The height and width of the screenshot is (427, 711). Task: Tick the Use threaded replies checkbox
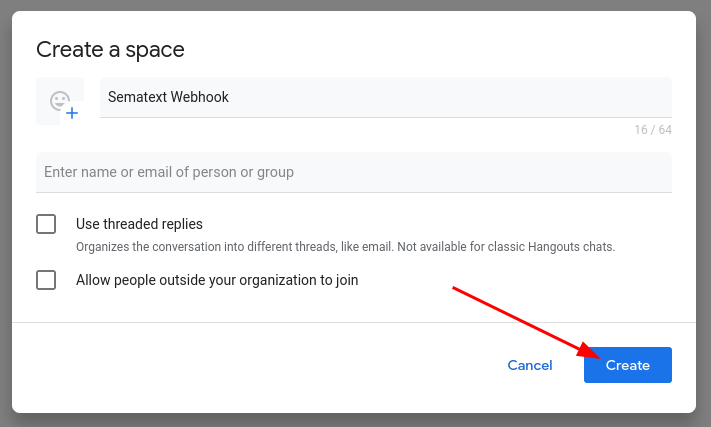coord(46,224)
